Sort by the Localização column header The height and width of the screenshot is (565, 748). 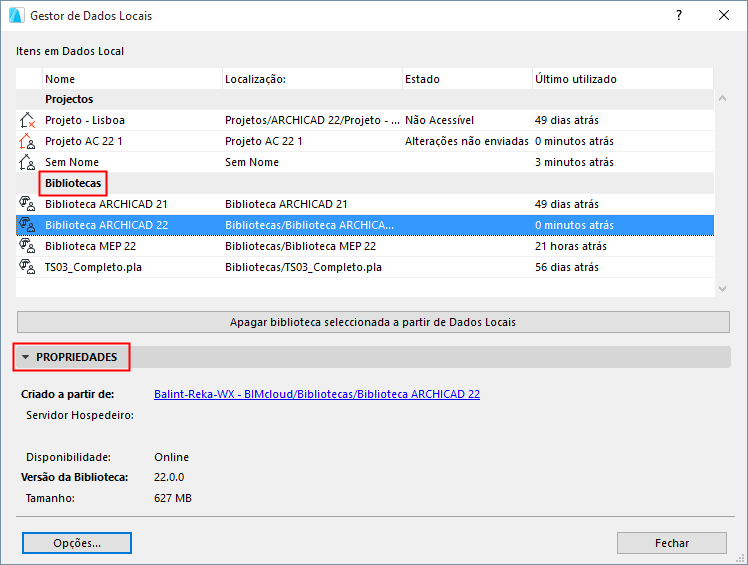pos(312,79)
